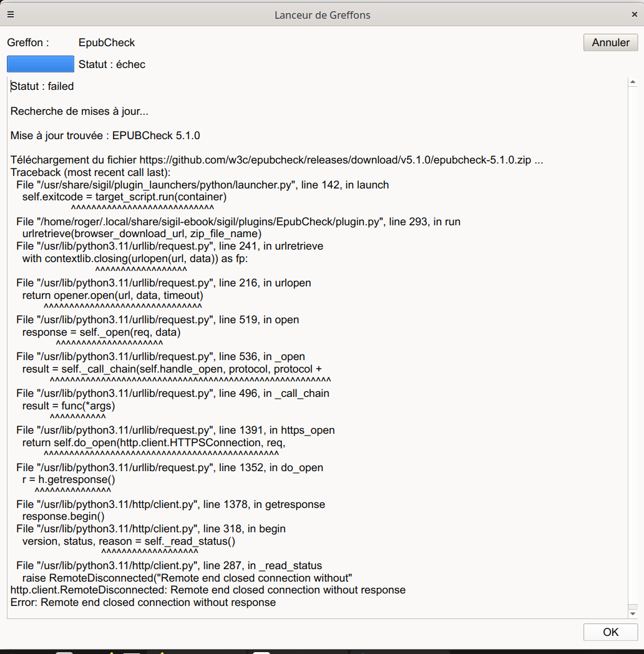Click the scrollbar down arrow
The height and width of the screenshot is (654, 644).
[x=632, y=613]
